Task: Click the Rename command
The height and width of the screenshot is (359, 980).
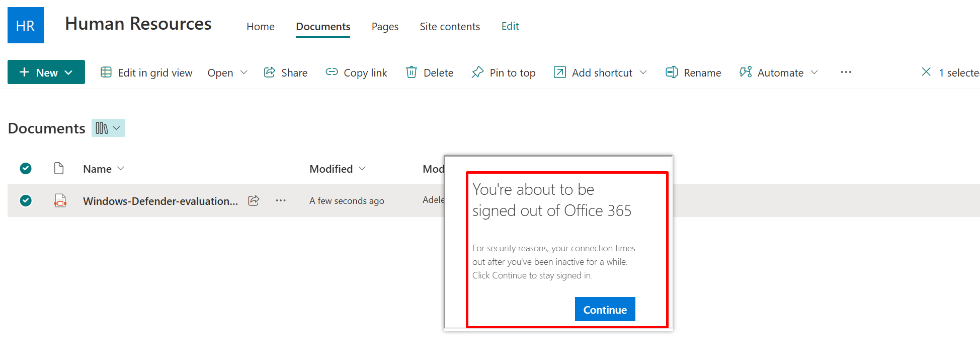Action: [x=693, y=73]
